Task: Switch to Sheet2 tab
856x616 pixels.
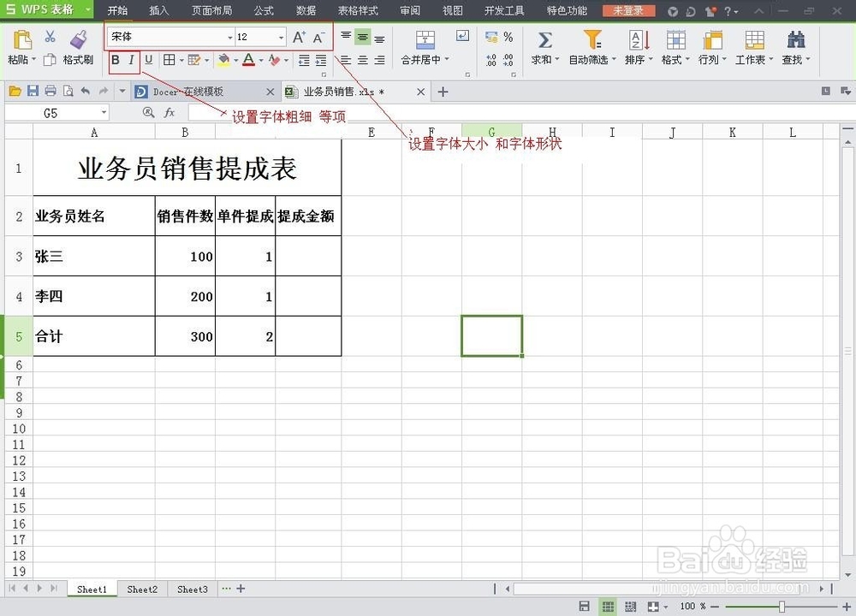Action: (142, 589)
